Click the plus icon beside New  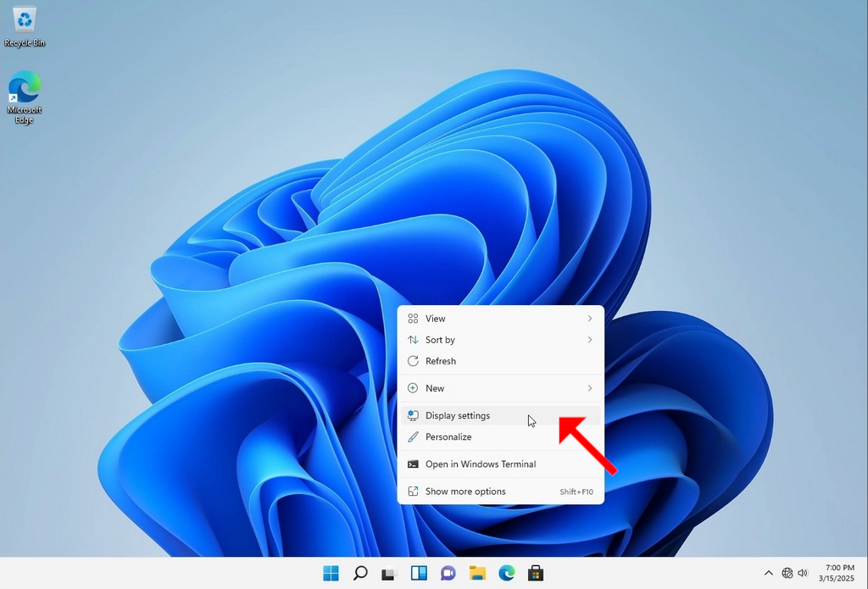413,388
